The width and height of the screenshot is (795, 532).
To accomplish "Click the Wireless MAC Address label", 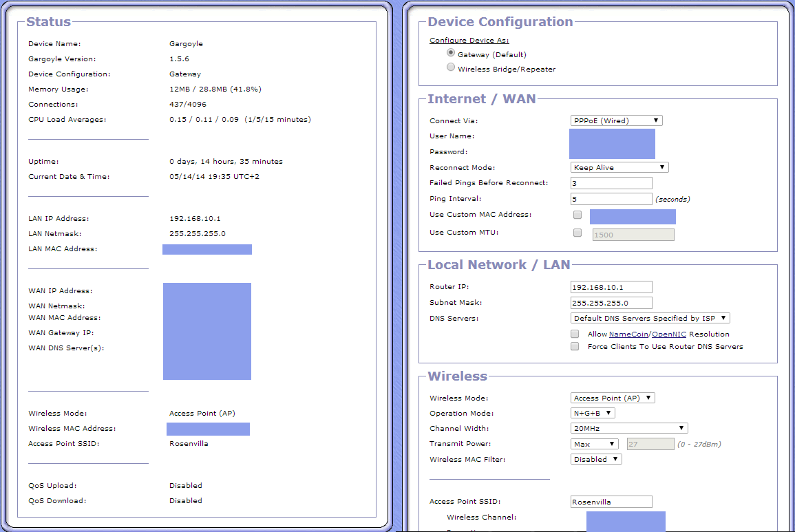I will (72, 429).
